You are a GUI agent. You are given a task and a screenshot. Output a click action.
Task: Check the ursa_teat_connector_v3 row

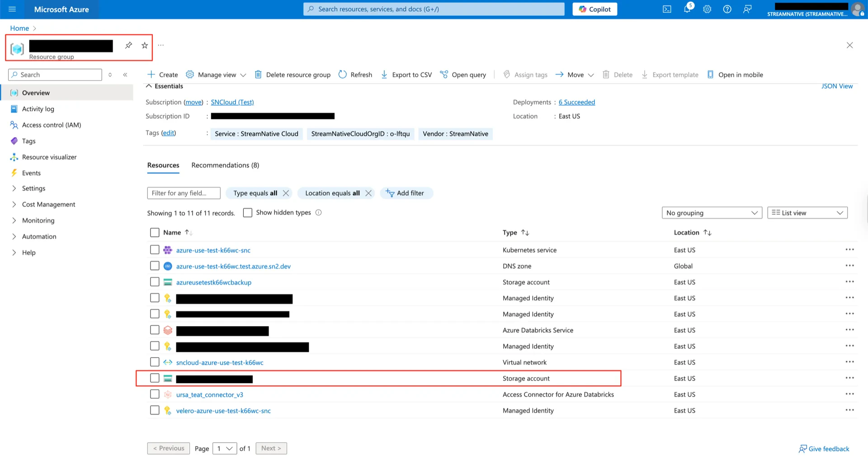coord(155,394)
